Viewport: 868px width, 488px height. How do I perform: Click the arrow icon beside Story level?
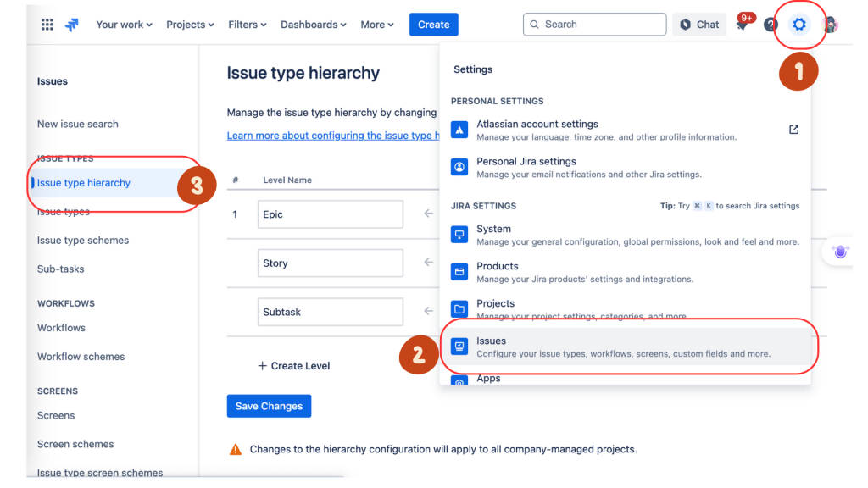pos(428,262)
